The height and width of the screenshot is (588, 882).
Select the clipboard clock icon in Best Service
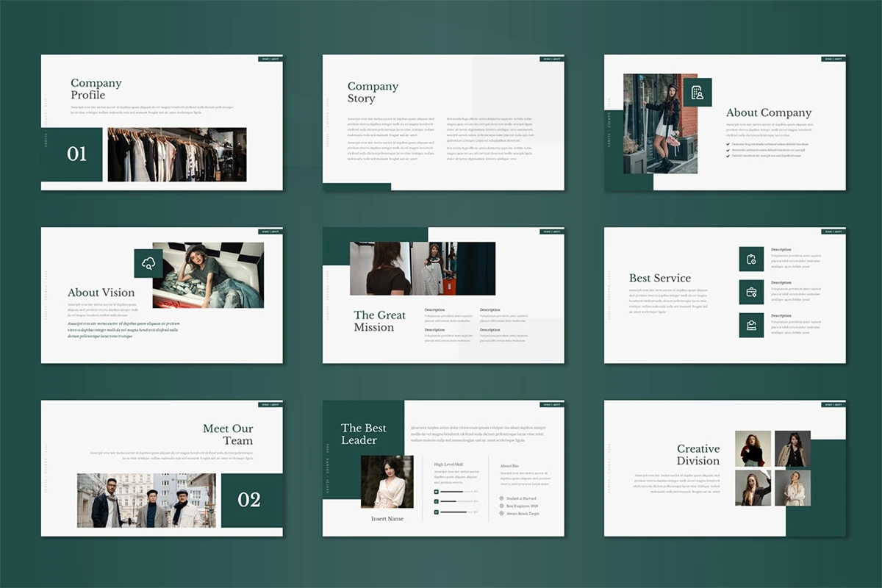pyautogui.click(x=751, y=259)
